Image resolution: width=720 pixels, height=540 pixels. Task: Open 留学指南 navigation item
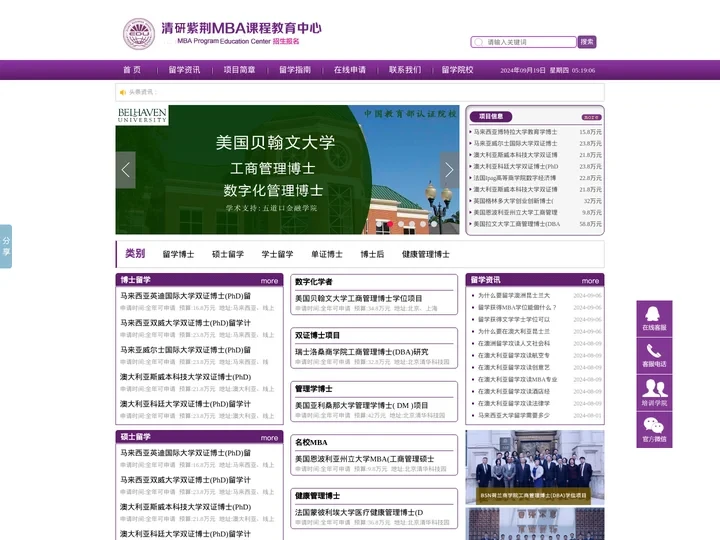pyautogui.click(x=295, y=70)
